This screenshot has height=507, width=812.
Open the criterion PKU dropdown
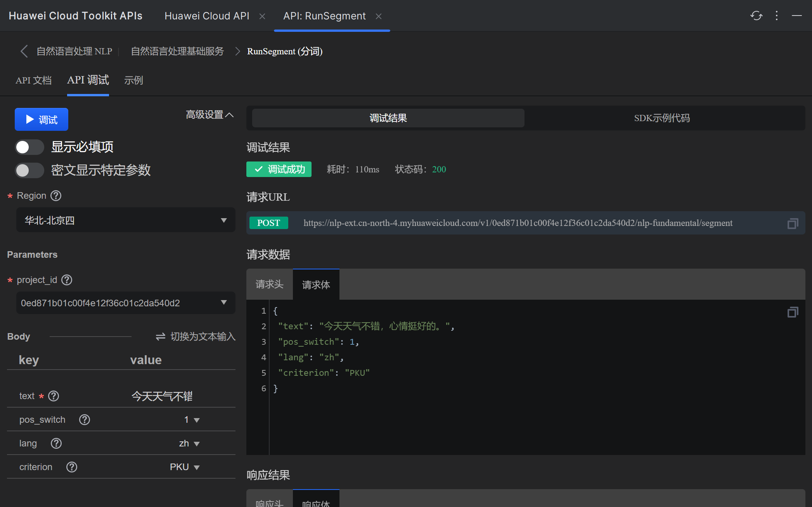pyautogui.click(x=185, y=467)
